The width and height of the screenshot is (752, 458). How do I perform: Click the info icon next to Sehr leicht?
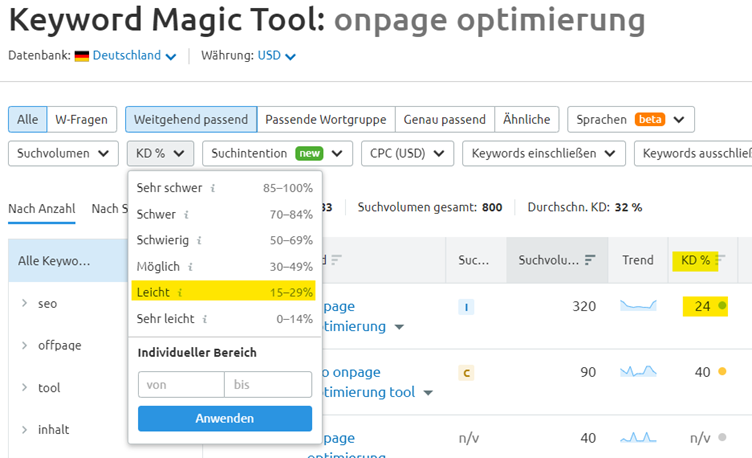pos(205,319)
